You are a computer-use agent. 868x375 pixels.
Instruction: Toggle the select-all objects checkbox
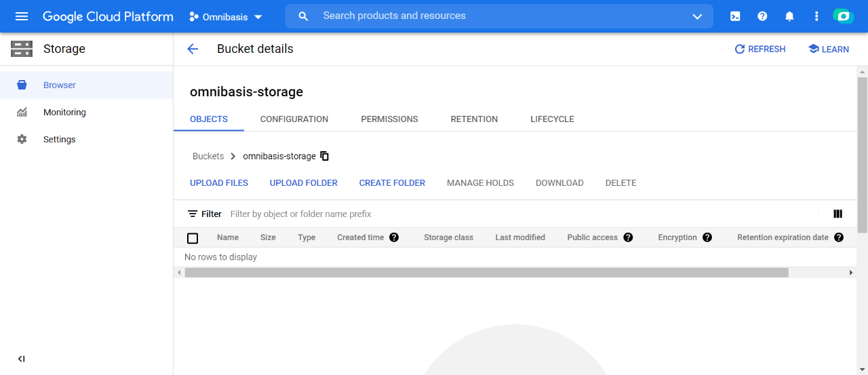tap(193, 238)
